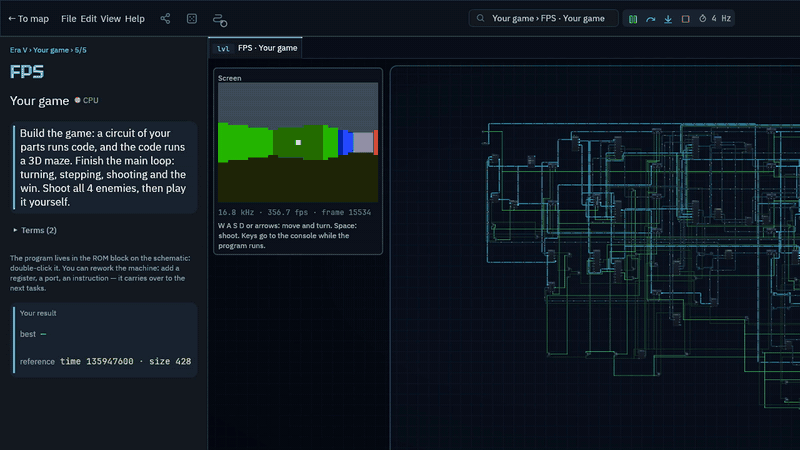Click the Your result label
800x450 pixels.
pos(38,313)
